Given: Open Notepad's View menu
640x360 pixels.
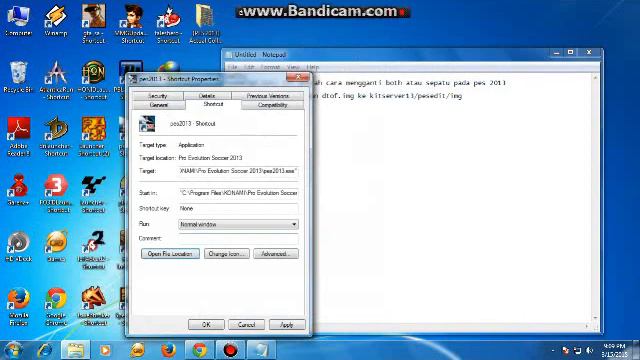Looking at the screenshot, I should click(293, 67).
